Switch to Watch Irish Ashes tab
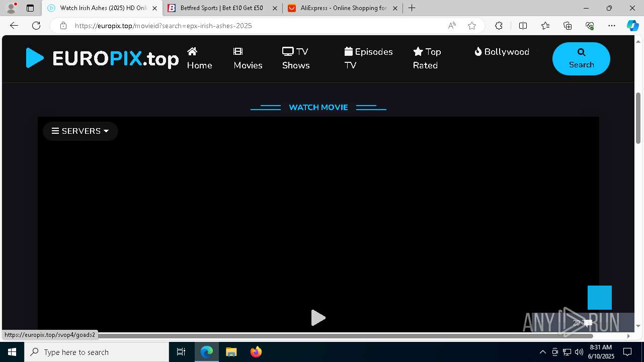 tap(102, 8)
